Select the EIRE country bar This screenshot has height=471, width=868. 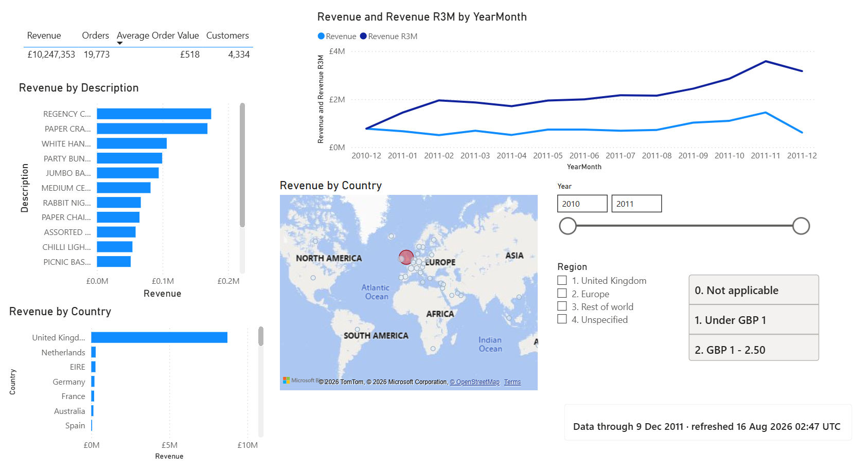94,367
